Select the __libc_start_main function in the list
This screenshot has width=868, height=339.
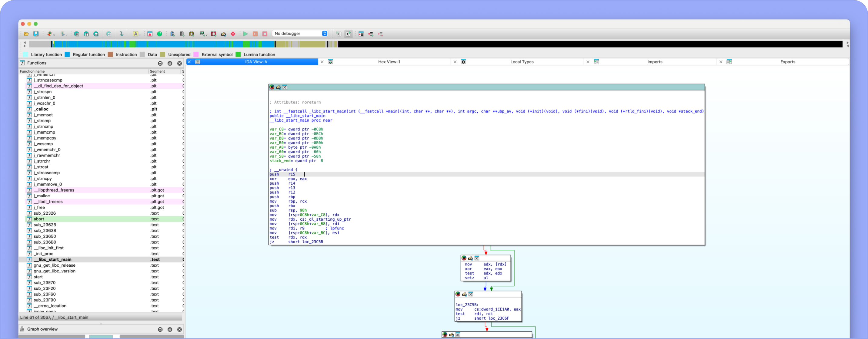coord(52,260)
